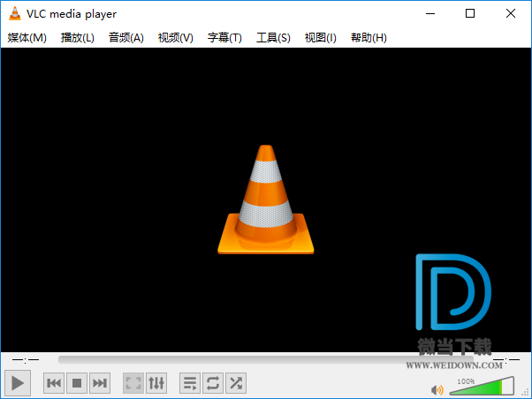Open the 工具(S) menu
Screen dimensions: 532x399
point(273,38)
